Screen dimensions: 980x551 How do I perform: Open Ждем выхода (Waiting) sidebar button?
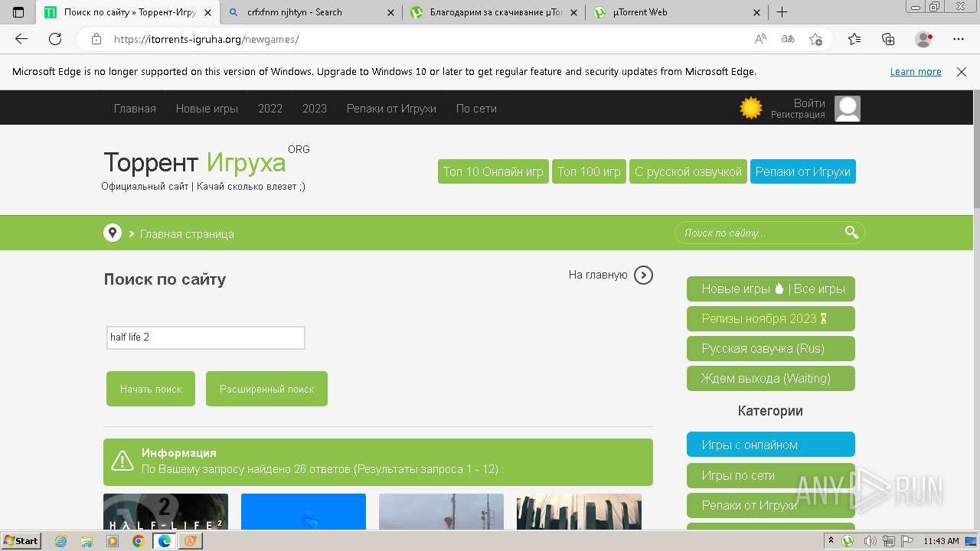771,378
